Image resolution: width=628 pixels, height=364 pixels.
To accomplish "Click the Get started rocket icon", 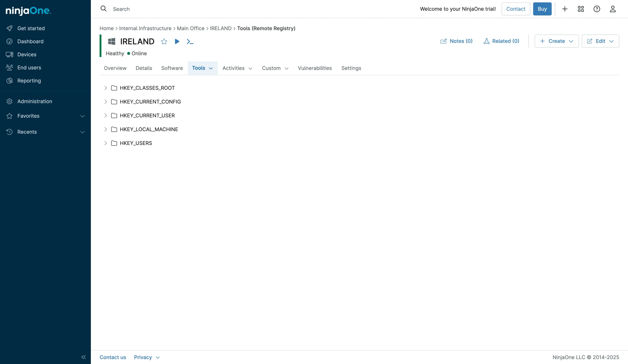I will click(x=10, y=28).
